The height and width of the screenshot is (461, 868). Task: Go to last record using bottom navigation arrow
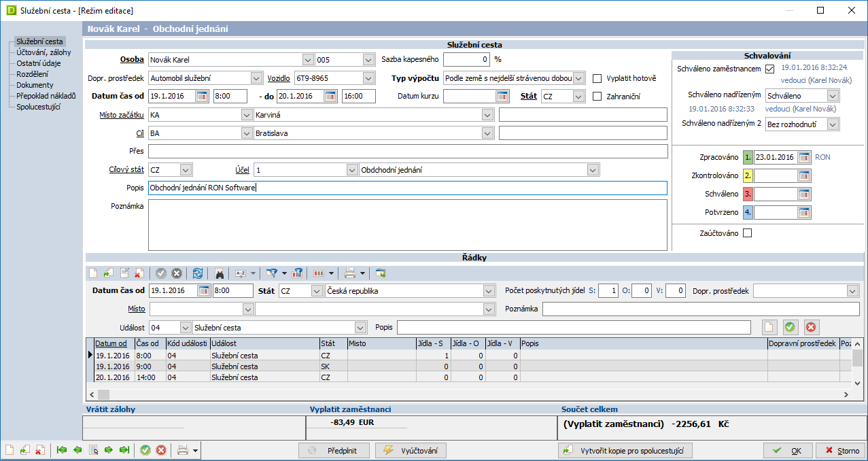pyautogui.click(x=124, y=450)
